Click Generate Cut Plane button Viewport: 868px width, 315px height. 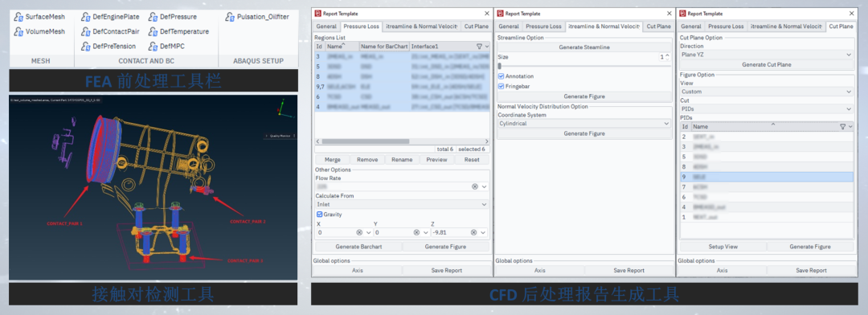pos(766,65)
